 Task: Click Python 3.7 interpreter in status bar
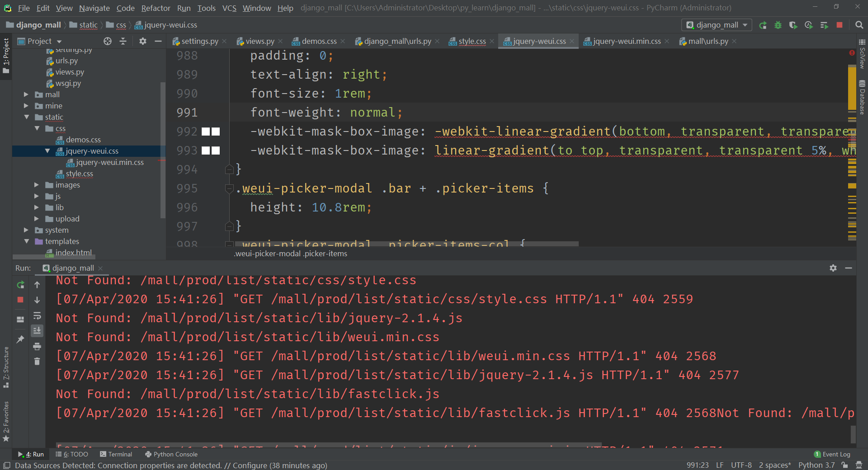(816, 465)
